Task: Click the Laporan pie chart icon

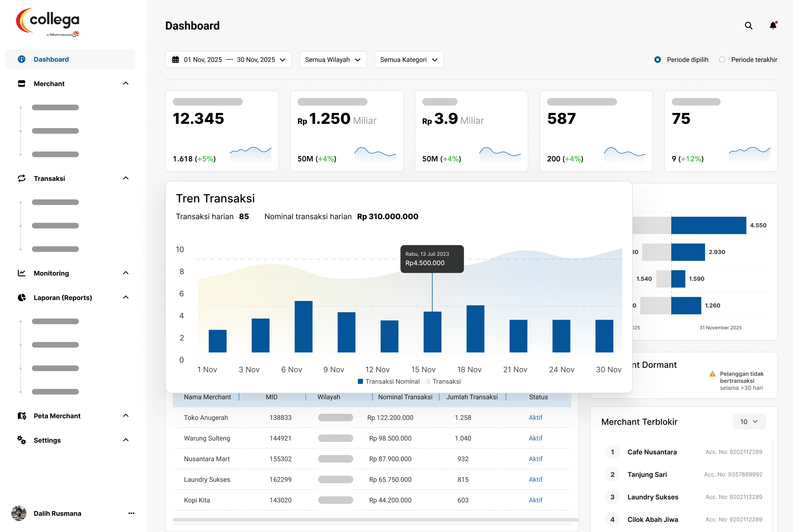Action: pyautogui.click(x=21, y=297)
